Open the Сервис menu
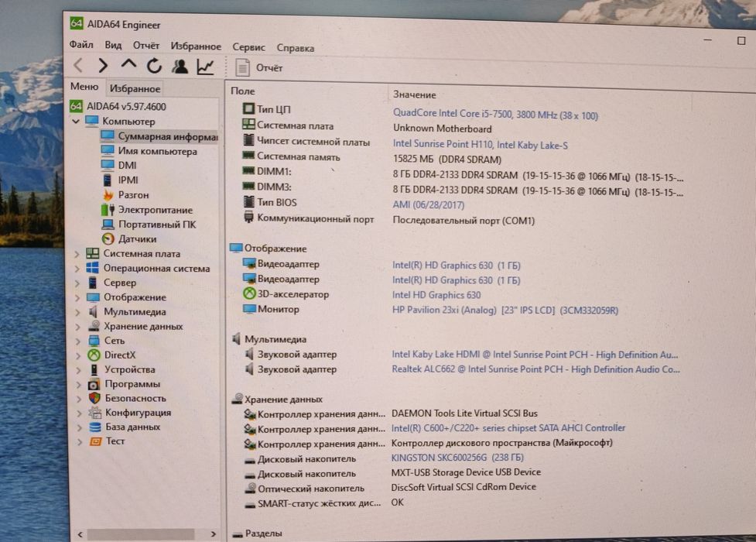This screenshot has height=542, width=756. tap(248, 47)
